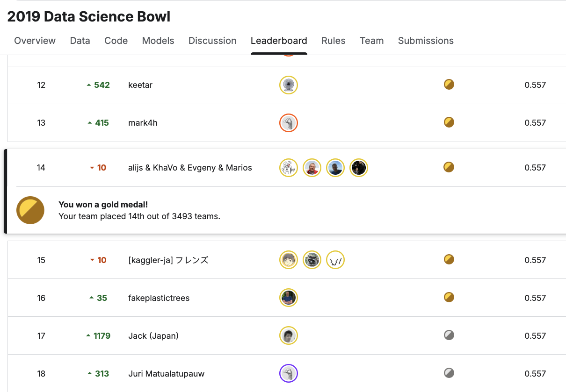Click keetar's profile avatar
566x392 pixels.
pos(289,85)
